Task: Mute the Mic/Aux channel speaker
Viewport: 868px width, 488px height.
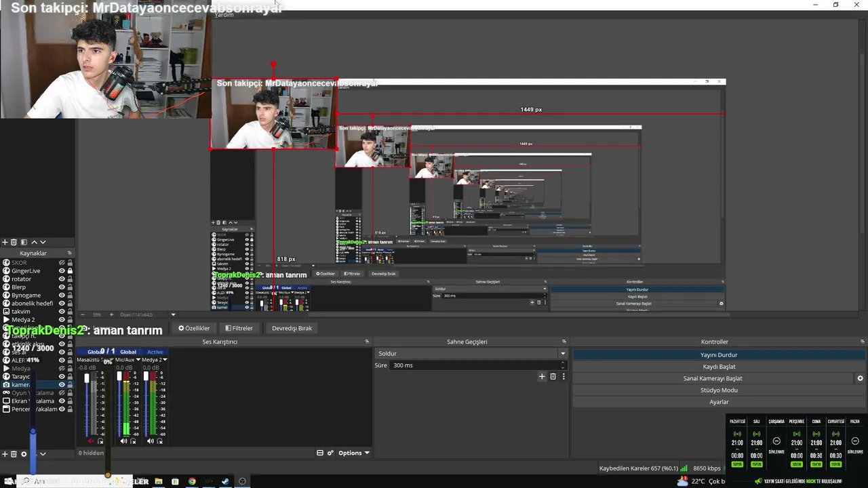Action: [123, 441]
